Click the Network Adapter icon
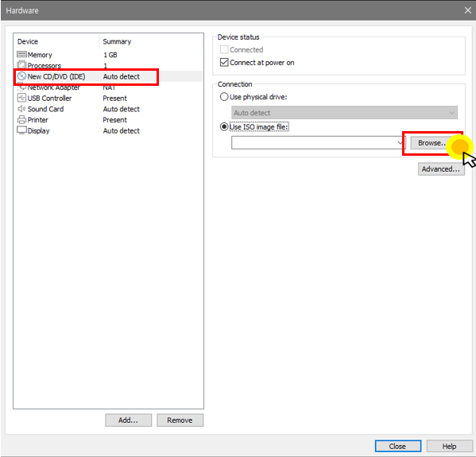The image size is (476, 457). coord(21,87)
